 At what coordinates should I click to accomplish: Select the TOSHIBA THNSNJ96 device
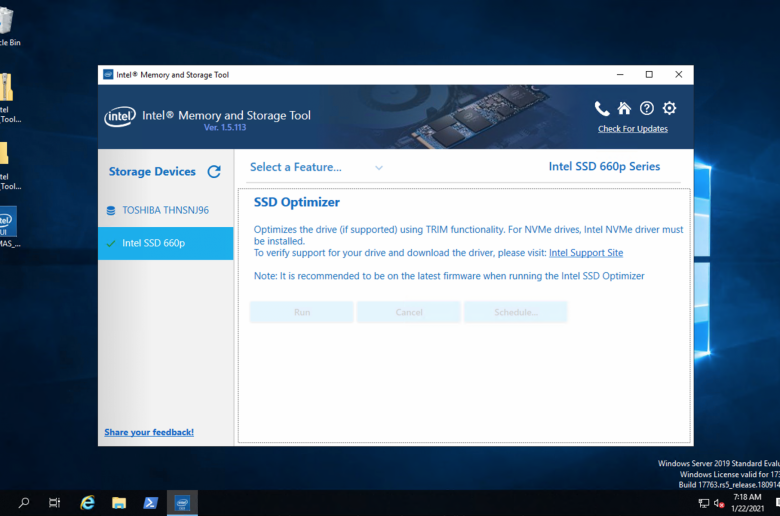pyautogui.click(x=166, y=210)
